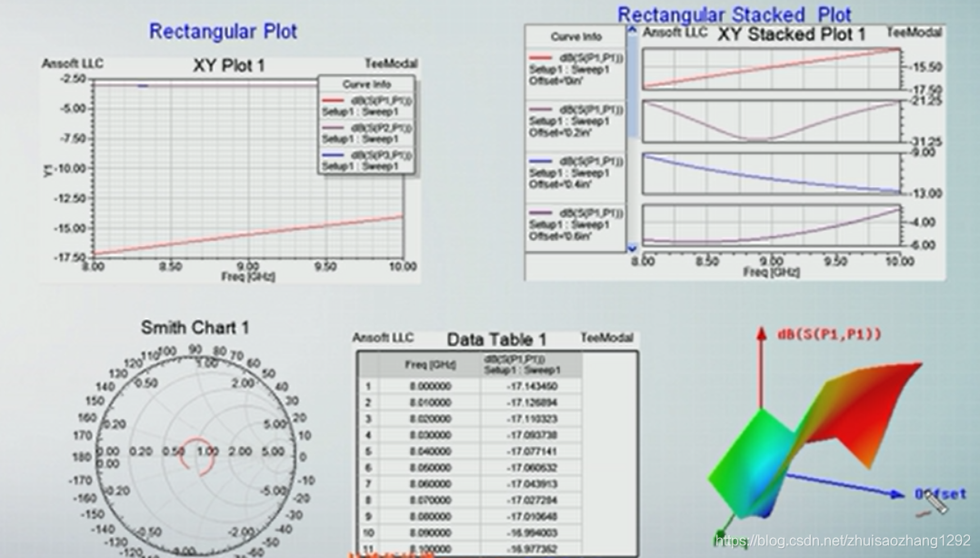The height and width of the screenshot is (558, 980).
Task: Select the dB(S(P2,P1)) entry in the XY Plot 1 legend
Action: 366,133
